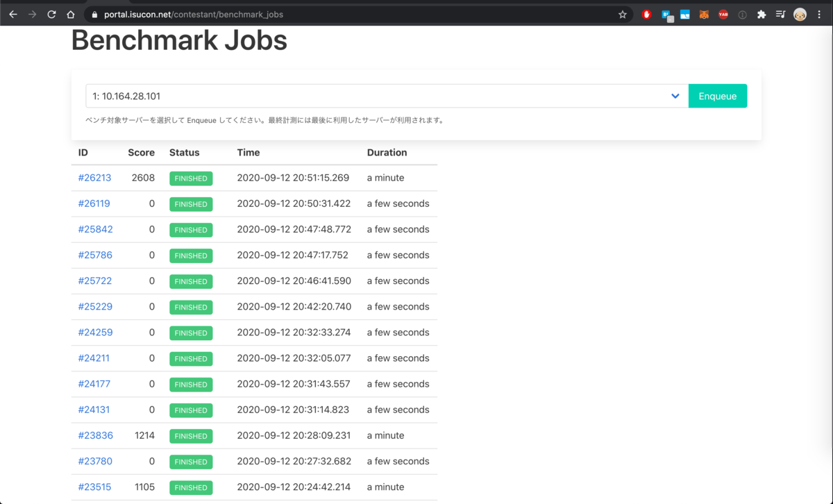
Task: Open benchmark job #24211
Action: pos(94,358)
